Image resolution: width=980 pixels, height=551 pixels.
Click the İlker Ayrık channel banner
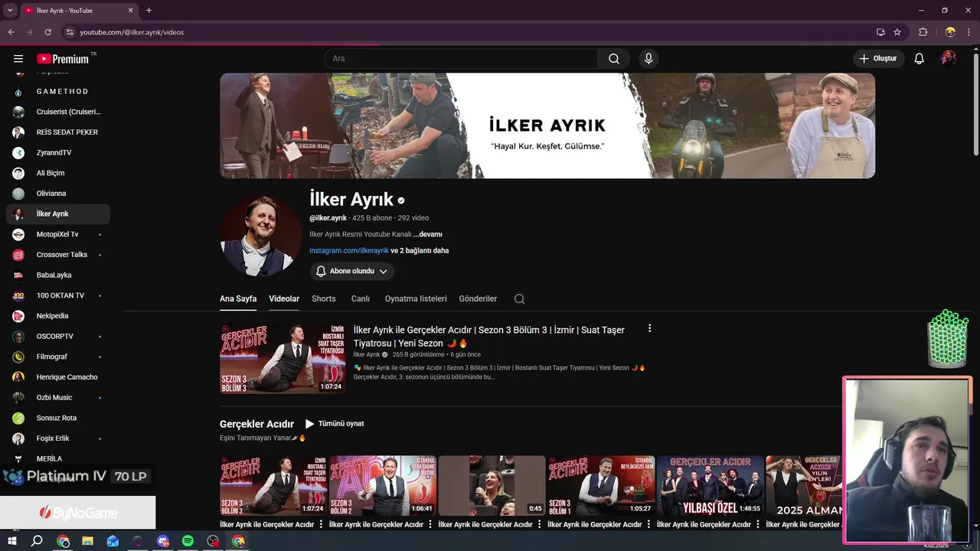[x=547, y=126]
